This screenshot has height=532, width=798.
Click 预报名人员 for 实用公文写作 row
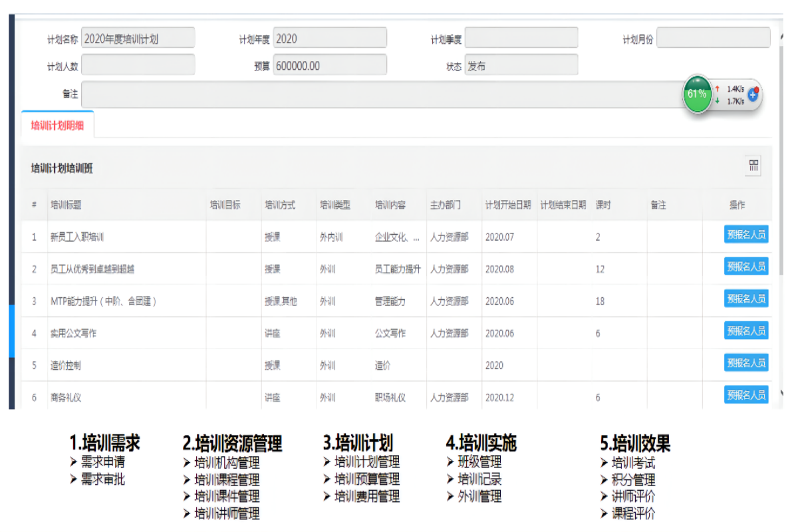pyautogui.click(x=746, y=331)
